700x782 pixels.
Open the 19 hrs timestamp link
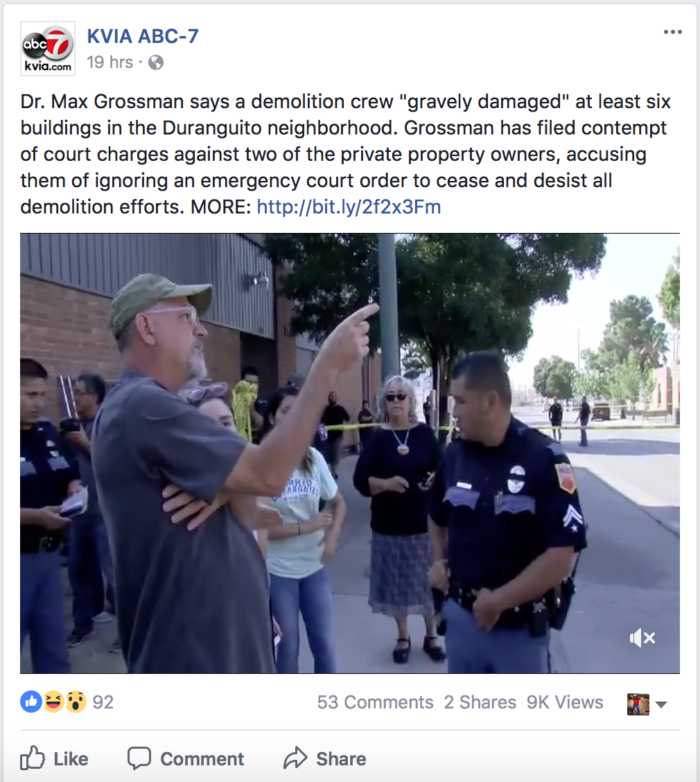pyautogui.click(x=110, y=62)
